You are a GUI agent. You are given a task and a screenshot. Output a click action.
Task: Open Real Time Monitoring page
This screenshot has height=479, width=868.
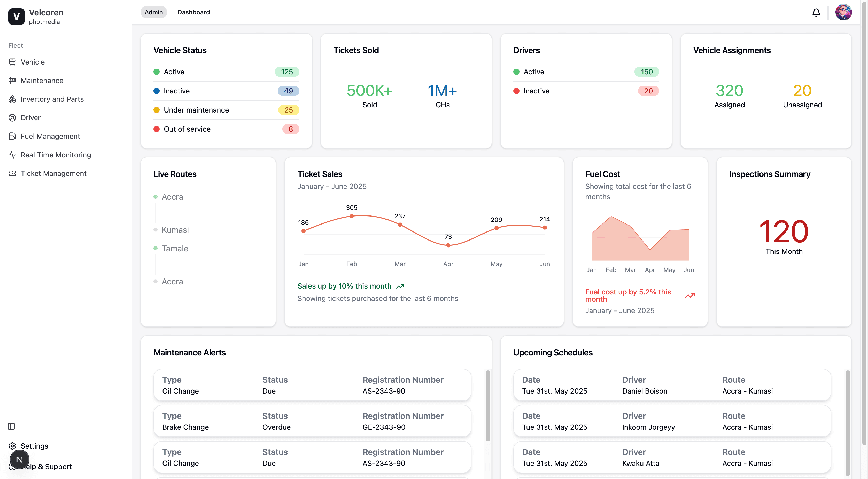coord(56,155)
